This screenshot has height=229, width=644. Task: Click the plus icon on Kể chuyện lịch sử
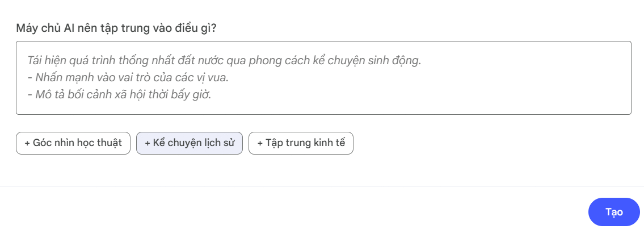pyautogui.click(x=148, y=143)
